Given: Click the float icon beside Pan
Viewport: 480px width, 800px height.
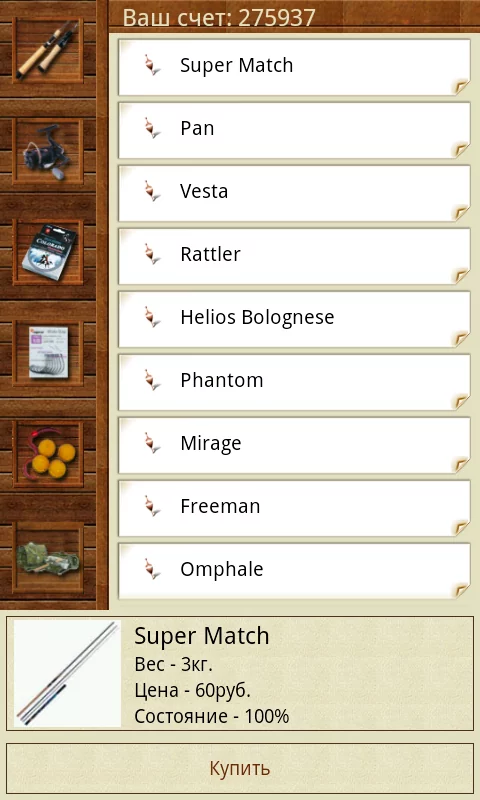Looking at the screenshot, I should (152, 129).
